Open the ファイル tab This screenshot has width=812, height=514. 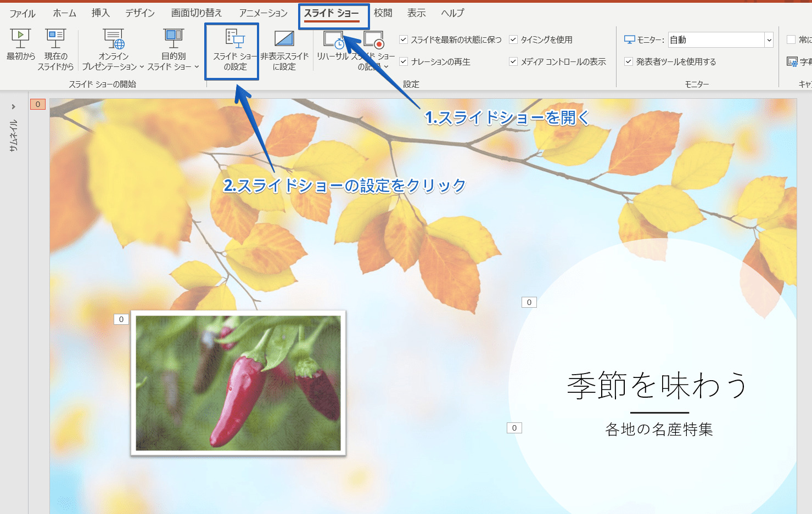[x=23, y=13]
